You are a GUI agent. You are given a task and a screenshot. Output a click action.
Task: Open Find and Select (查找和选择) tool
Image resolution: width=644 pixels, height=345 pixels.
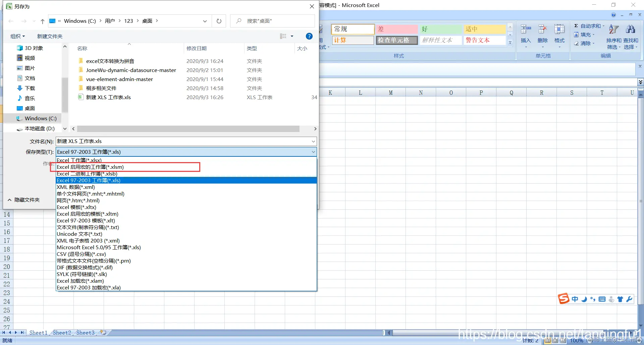pyautogui.click(x=631, y=37)
